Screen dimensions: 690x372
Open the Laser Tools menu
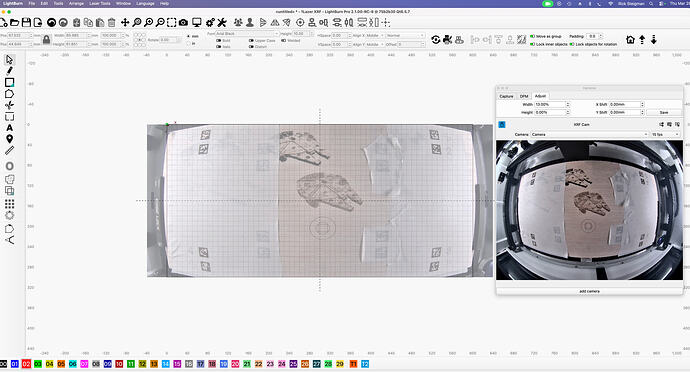100,3
